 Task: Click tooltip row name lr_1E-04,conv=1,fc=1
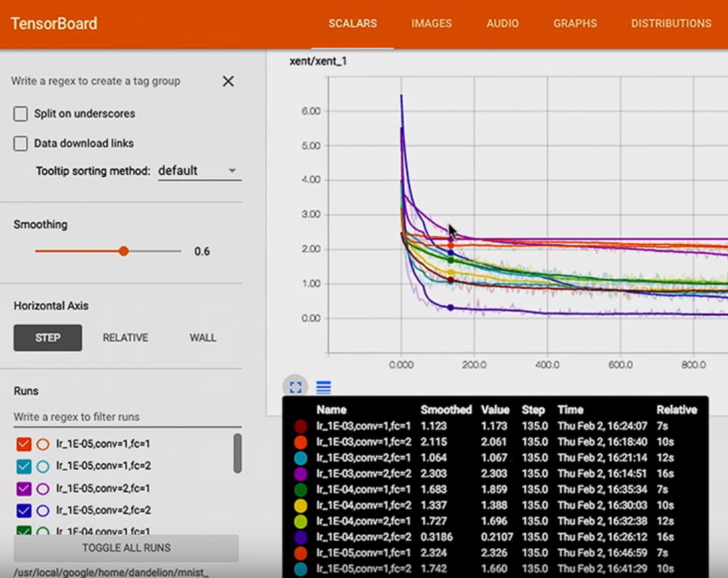point(364,489)
